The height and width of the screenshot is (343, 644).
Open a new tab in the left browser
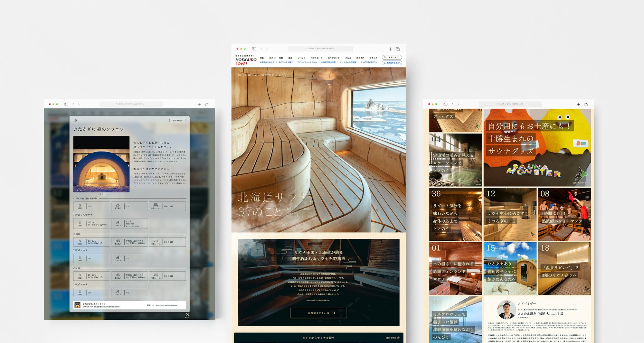(x=199, y=104)
